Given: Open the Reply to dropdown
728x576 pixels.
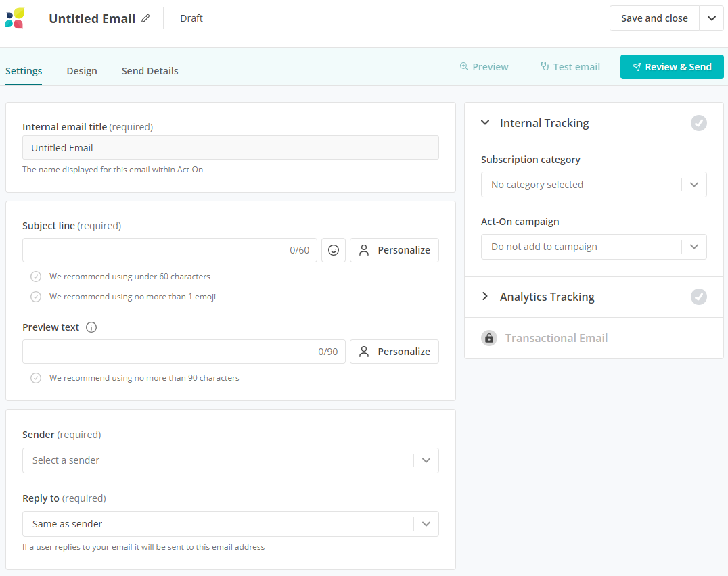Looking at the screenshot, I should pos(230,524).
